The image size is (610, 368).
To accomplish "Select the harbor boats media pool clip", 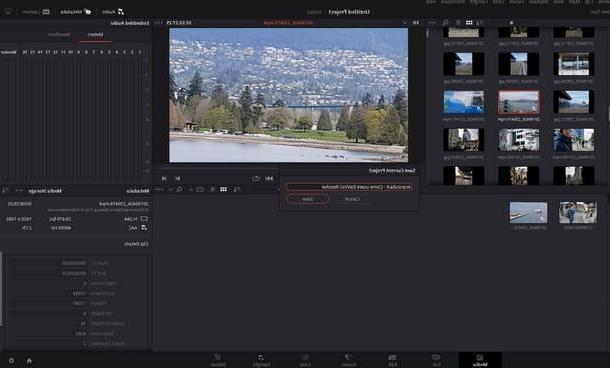I will (x=528, y=212).
